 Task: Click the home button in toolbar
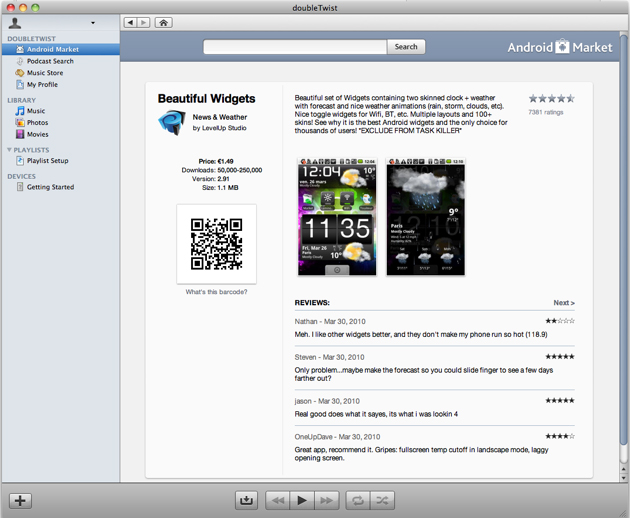tap(164, 23)
